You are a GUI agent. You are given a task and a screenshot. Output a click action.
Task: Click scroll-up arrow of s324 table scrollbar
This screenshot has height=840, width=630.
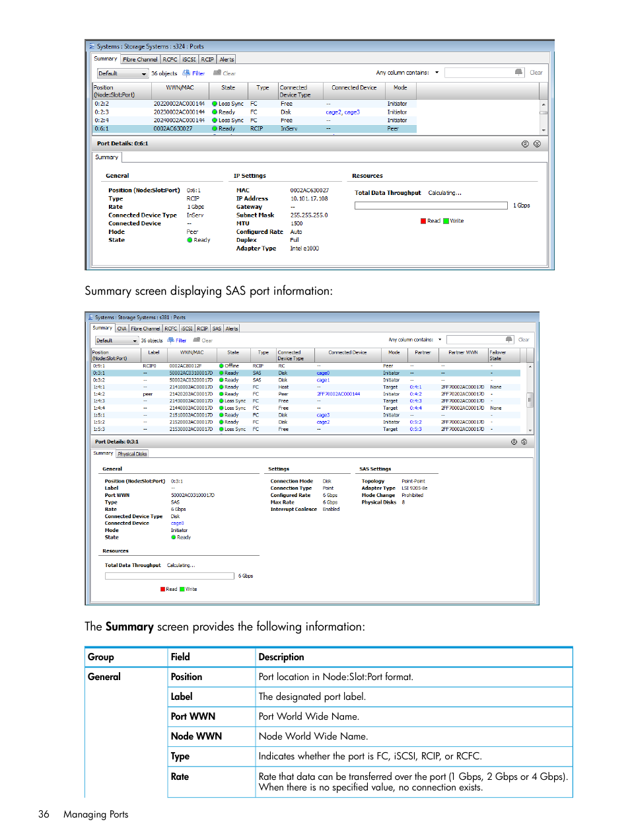tap(543, 104)
